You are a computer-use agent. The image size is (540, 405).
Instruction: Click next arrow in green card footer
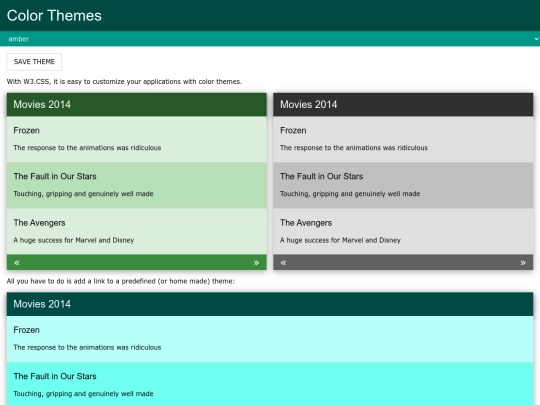point(256,263)
